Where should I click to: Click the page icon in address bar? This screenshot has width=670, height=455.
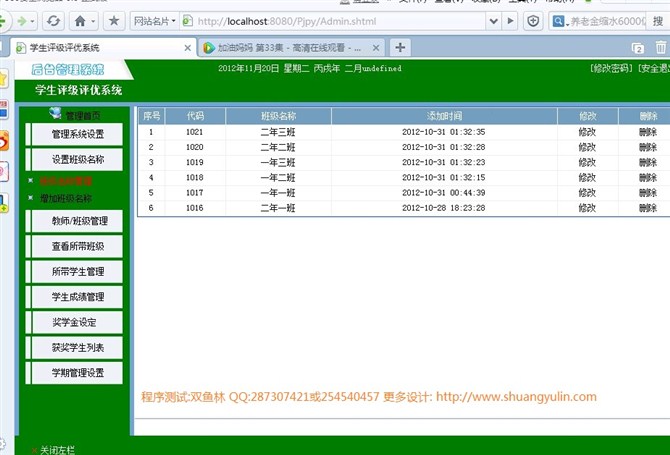click(187, 21)
